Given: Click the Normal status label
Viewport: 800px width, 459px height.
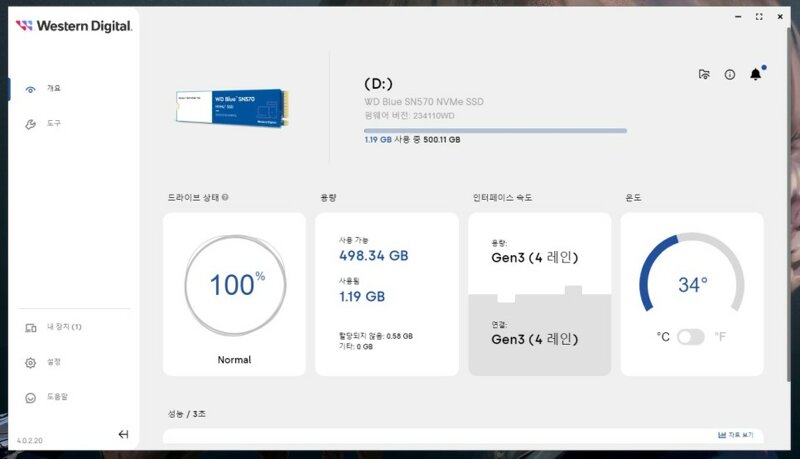Looking at the screenshot, I should tap(234, 360).
